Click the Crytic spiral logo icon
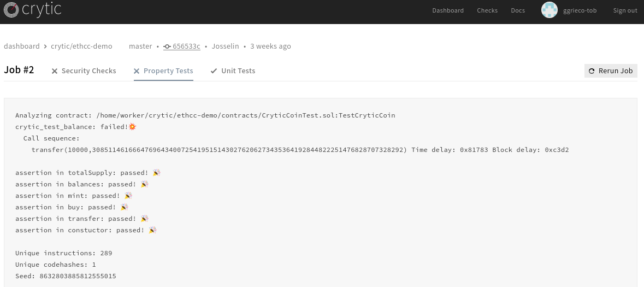The width and height of the screenshot is (644, 287). 11,10
